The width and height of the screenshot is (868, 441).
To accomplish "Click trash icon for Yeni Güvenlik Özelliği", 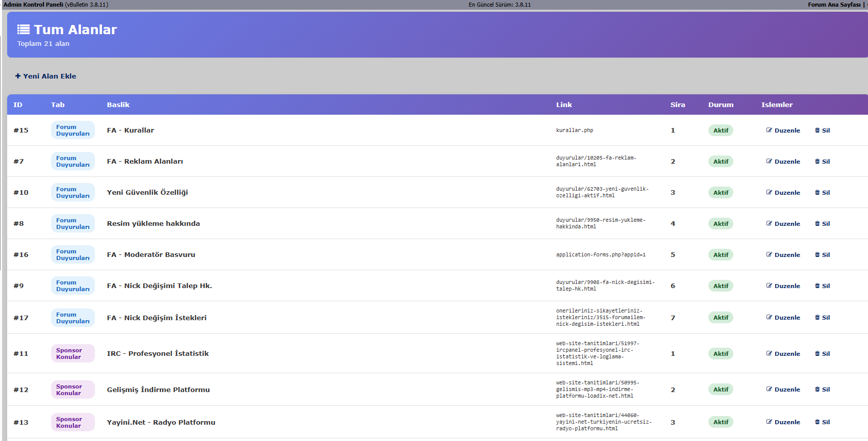I will [817, 192].
